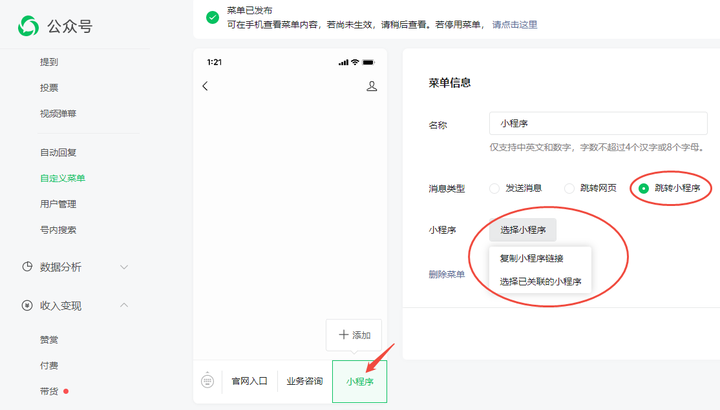This screenshot has width=720, height=410.
Task: Click the 名称 input field
Action: [x=598, y=123]
